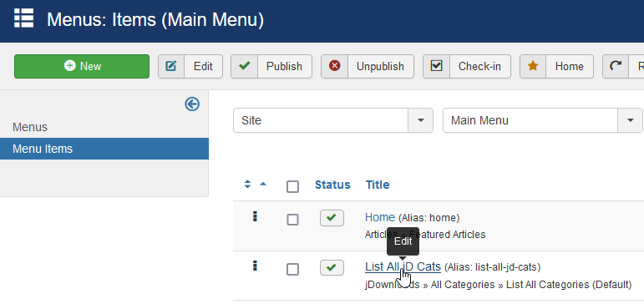Toggle published status of Home item
This screenshot has width=644, height=304.
pyautogui.click(x=332, y=218)
